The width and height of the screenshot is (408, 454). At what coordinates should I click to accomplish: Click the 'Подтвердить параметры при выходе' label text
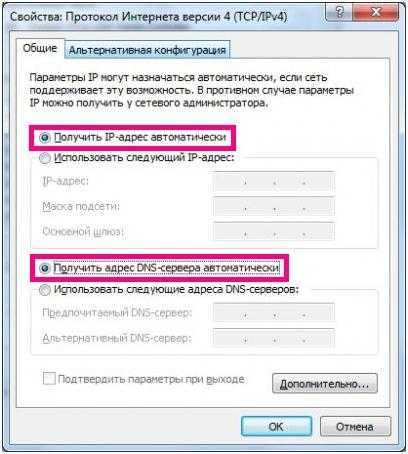point(151,379)
